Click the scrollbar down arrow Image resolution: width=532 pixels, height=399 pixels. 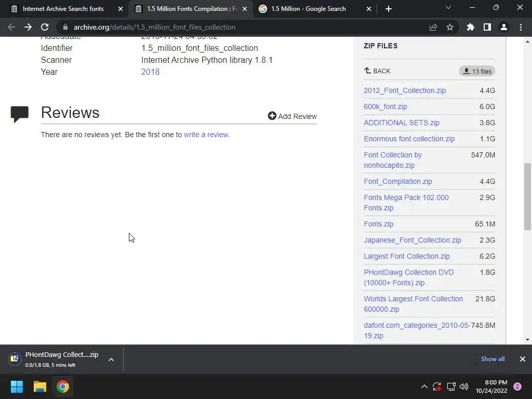pos(527,340)
